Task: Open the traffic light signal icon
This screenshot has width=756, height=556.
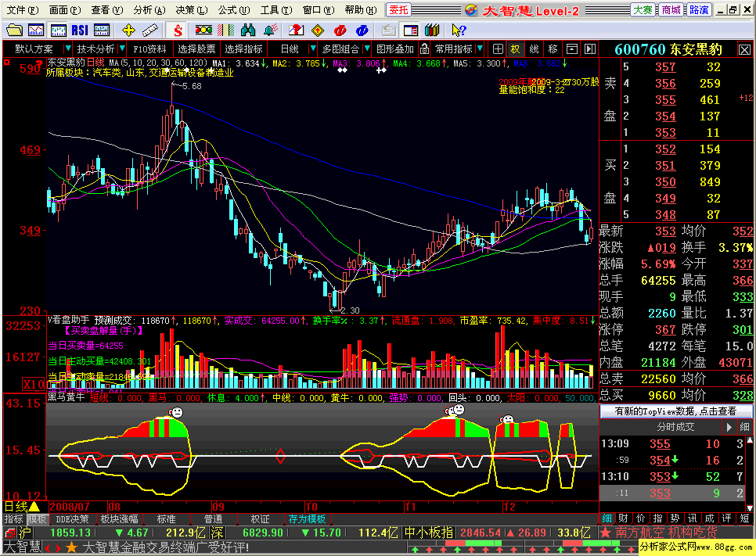Action: (203, 30)
